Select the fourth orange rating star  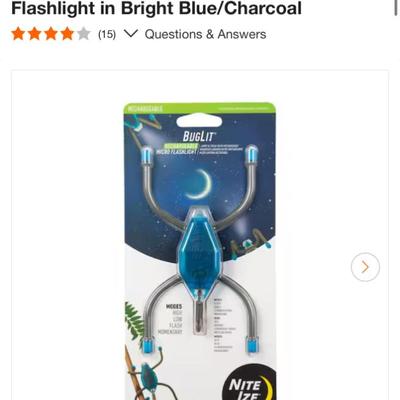point(67,34)
